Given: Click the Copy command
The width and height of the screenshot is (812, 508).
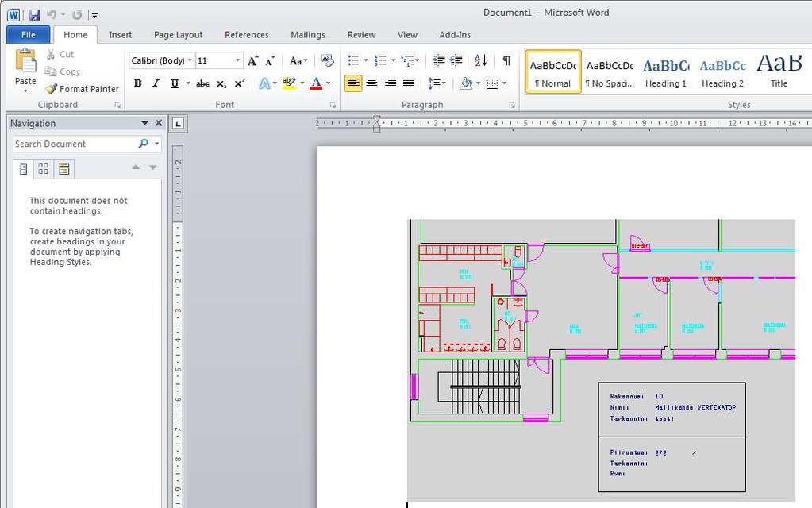Looking at the screenshot, I should [63, 71].
